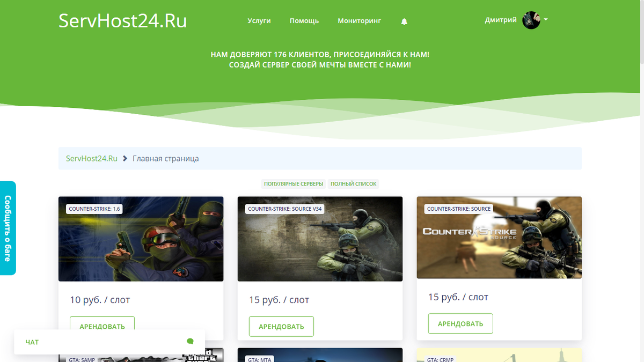
Task: Click Дмитрий's profile avatar
Action: [x=531, y=20]
